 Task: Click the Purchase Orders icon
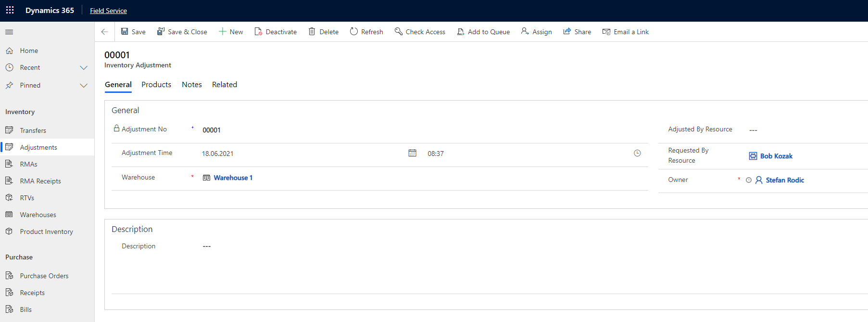(x=9, y=276)
